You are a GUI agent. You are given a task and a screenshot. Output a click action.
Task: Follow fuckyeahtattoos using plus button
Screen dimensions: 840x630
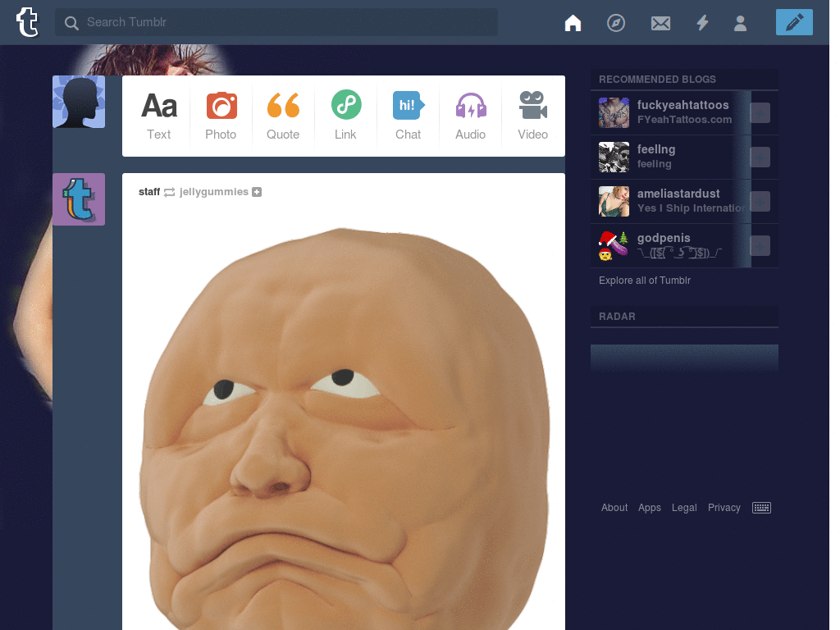(x=760, y=112)
